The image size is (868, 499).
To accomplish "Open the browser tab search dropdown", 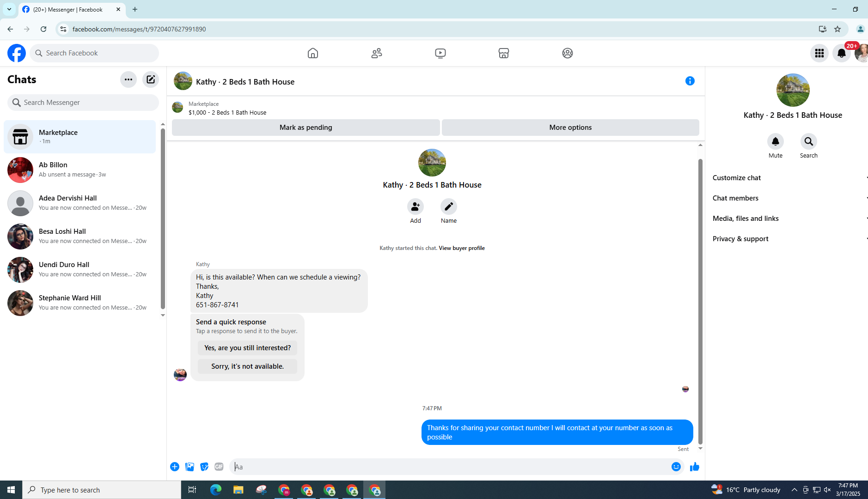I will (9, 9).
